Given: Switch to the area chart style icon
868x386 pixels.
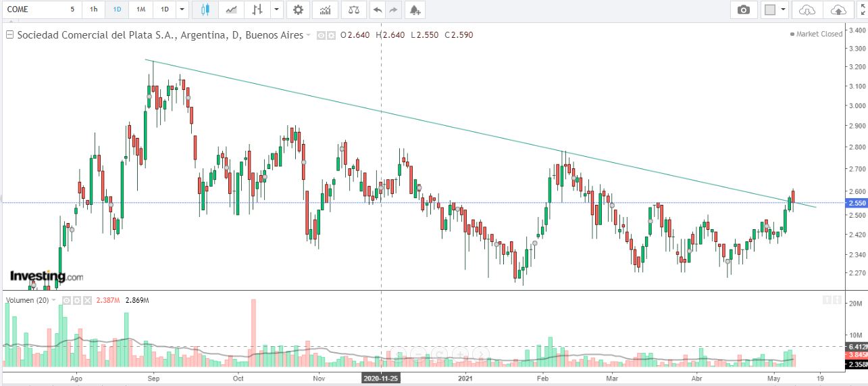Looking at the screenshot, I should click(232, 9).
